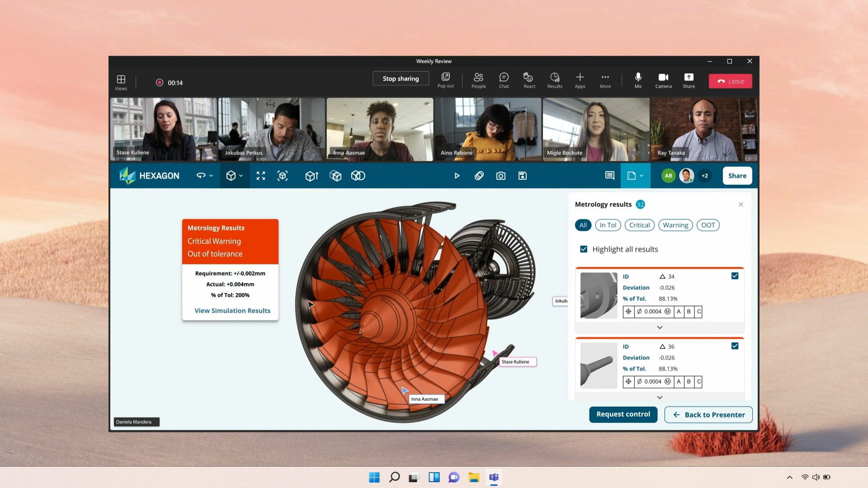Uncheck the ID 36 result checkbox
Viewport: 868px width, 488px height.
735,346
